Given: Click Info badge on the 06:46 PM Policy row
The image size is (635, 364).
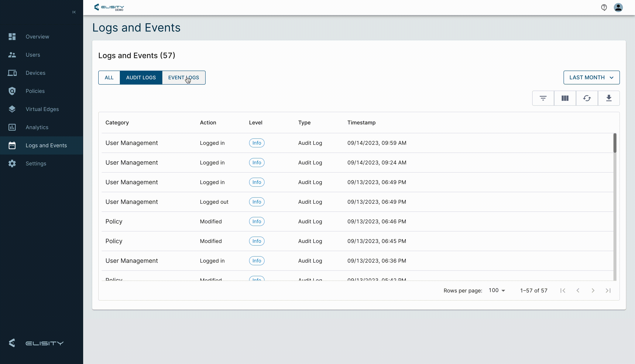Looking at the screenshot, I should (x=257, y=221).
